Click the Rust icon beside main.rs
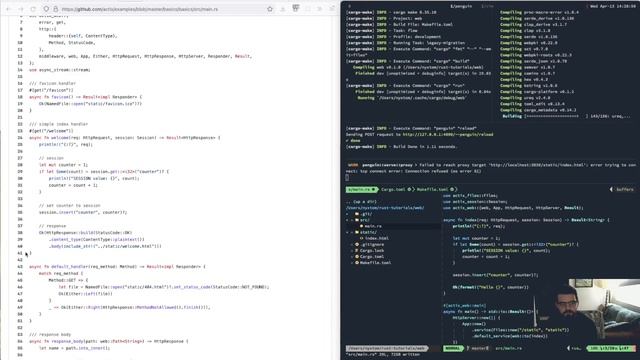This screenshot has height=360, width=640. click(x=362, y=226)
